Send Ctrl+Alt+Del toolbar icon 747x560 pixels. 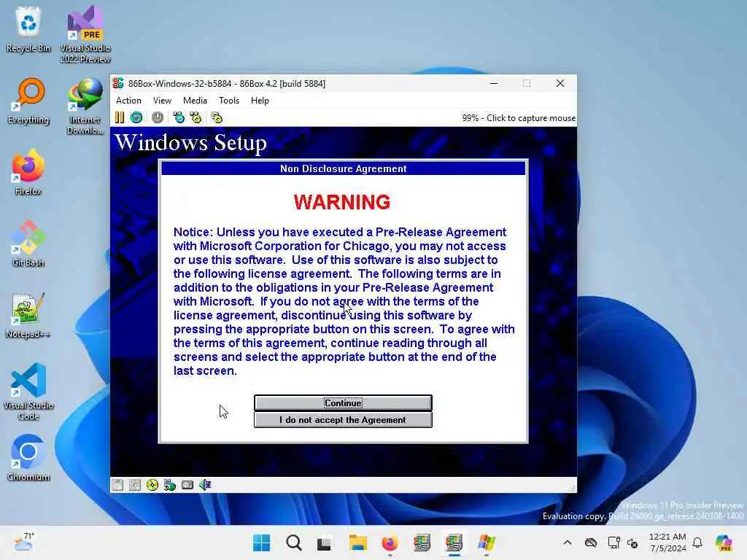point(179,117)
